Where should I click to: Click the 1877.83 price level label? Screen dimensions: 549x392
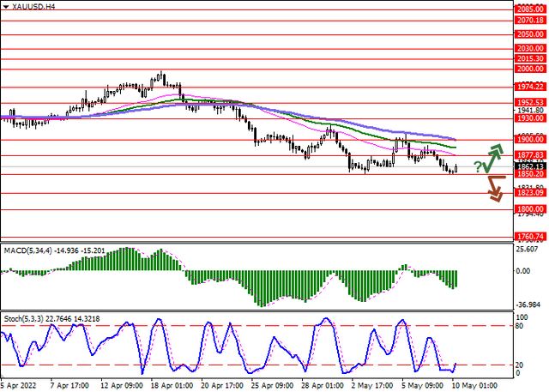[531, 155]
